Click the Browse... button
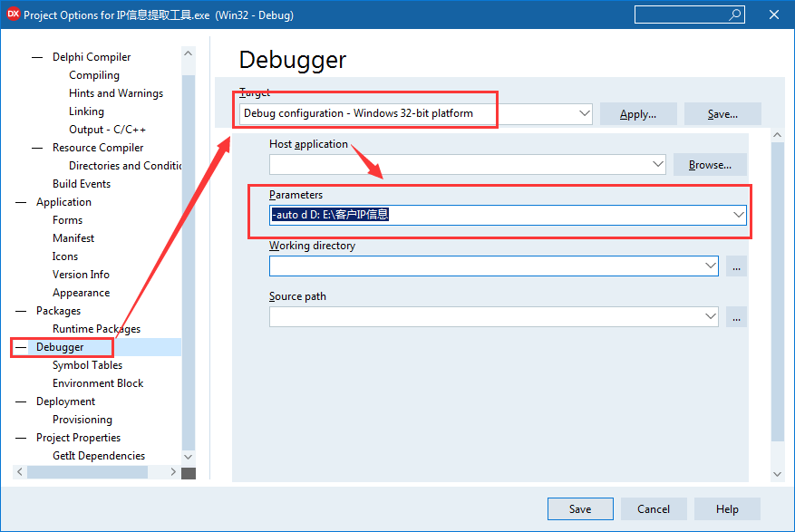Image resolution: width=795 pixels, height=532 pixels. pos(709,165)
